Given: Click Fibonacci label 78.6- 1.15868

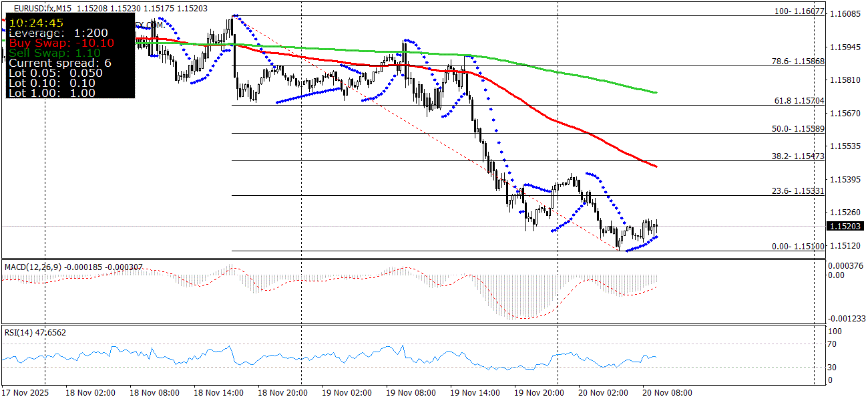Looking at the screenshot, I should point(799,61).
